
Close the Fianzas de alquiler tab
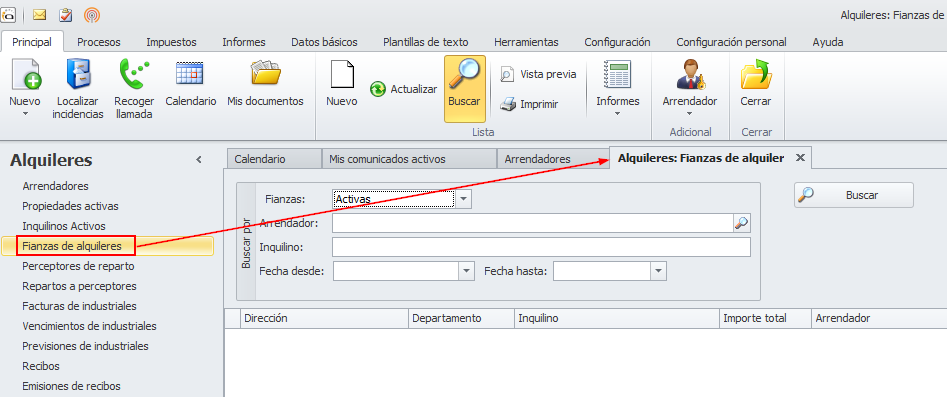coord(800,158)
